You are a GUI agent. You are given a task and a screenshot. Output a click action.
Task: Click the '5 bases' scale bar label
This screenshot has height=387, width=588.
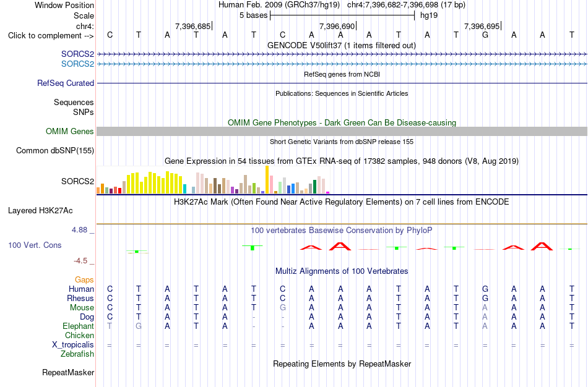coord(254,15)
